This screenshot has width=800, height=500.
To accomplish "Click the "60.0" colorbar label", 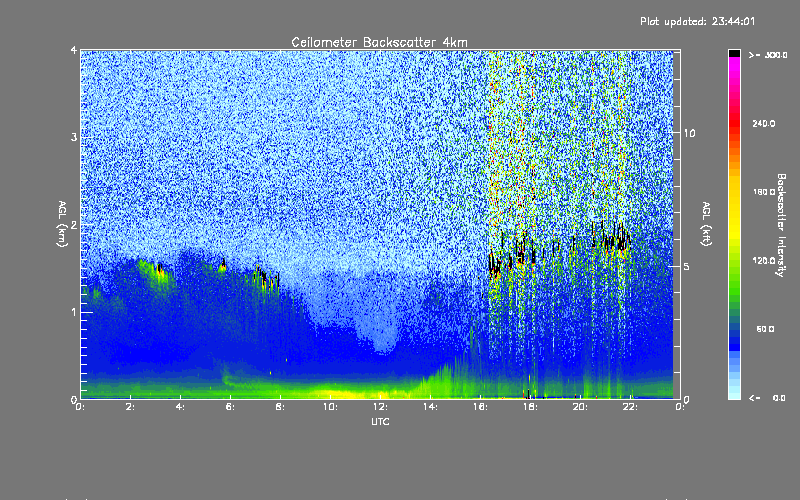I will pyautogui.click(x=765, y=330).
